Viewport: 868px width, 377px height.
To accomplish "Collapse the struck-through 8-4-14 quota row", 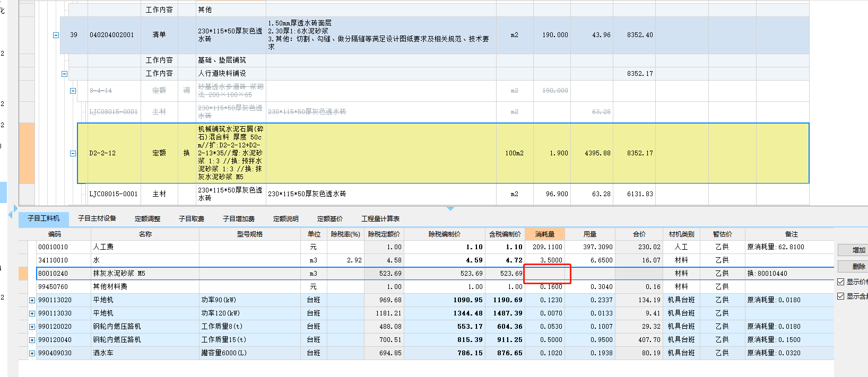I will pyautogui.click(x=73, y=91).
